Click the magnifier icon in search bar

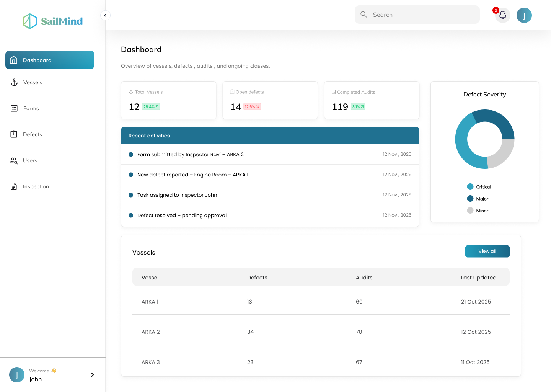point(364,15)
